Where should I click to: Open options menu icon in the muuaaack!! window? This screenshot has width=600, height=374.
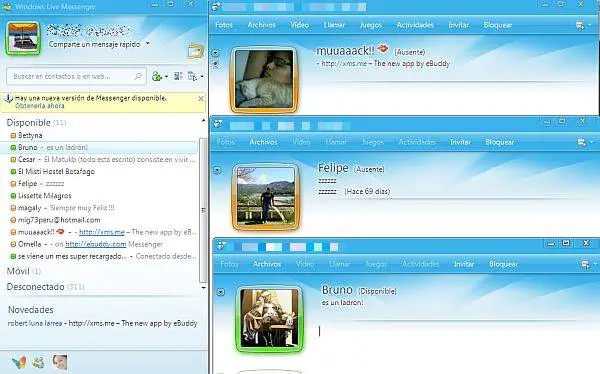580,25
